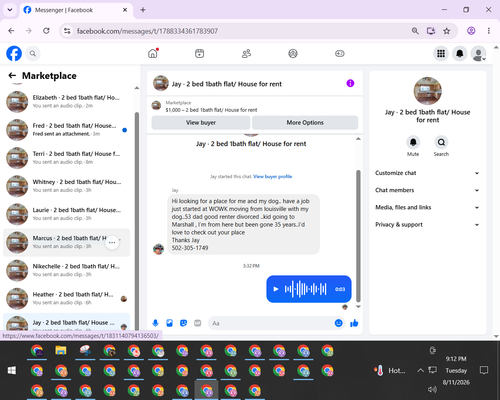Choose a sticker icon
The width and height of the screenshot is (500, 400).
click(x=183, y=323)
